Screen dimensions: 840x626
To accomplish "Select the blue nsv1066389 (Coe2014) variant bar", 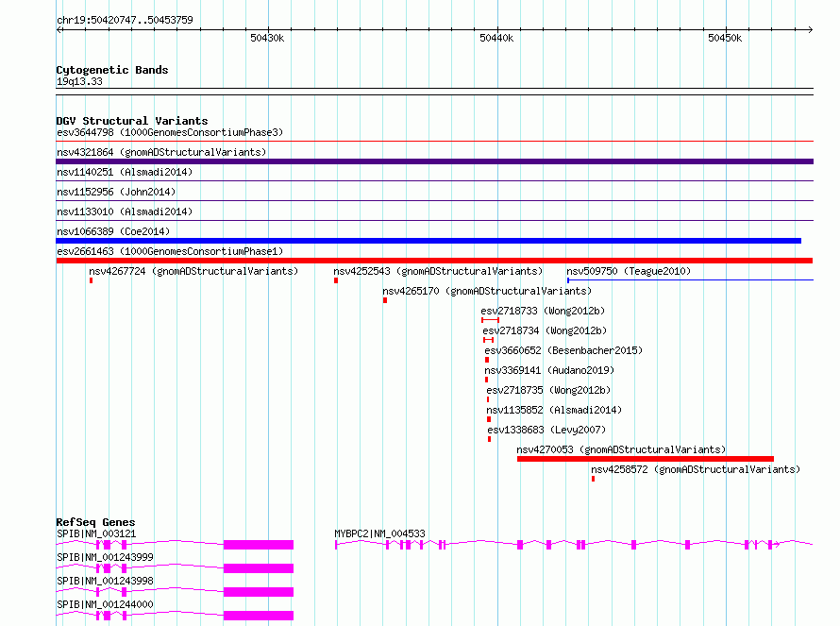I will coord(428,241).
